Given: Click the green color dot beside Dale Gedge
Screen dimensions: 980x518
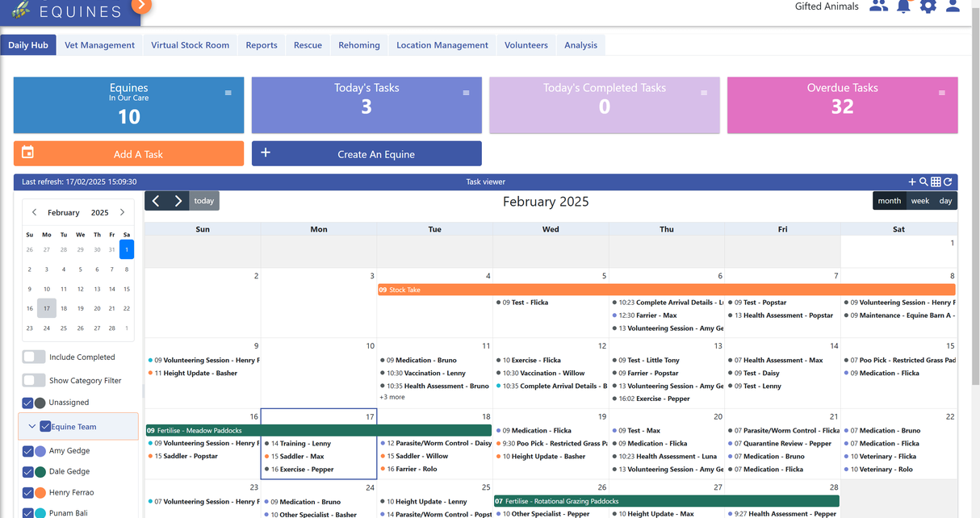Looking at the screenshot, I should tap(40, 472).
